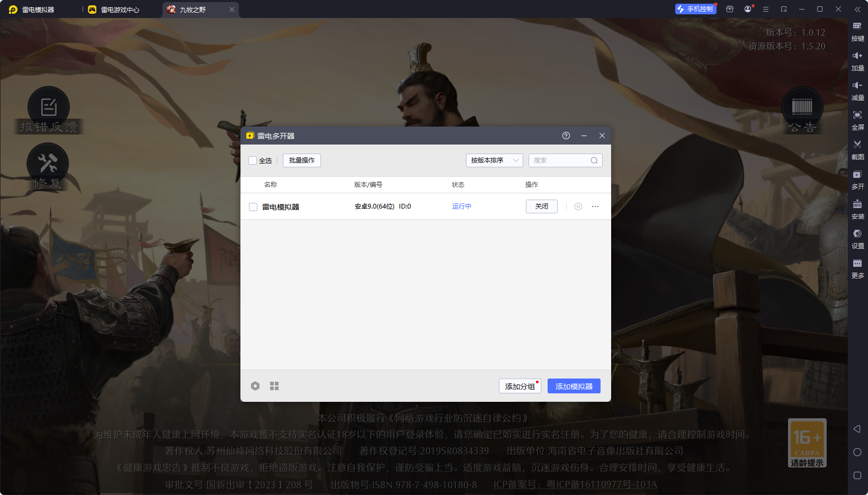Open the 批量操作 batch operations menu
This screenshot has width=868, height=495.
(x=301, y=160)
